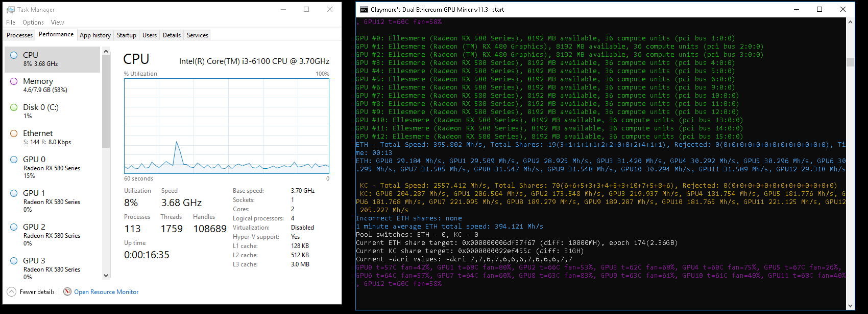Switch to the App history tab
The width and height of the screenshot is (868, 314).
click(x=95, y=35)
